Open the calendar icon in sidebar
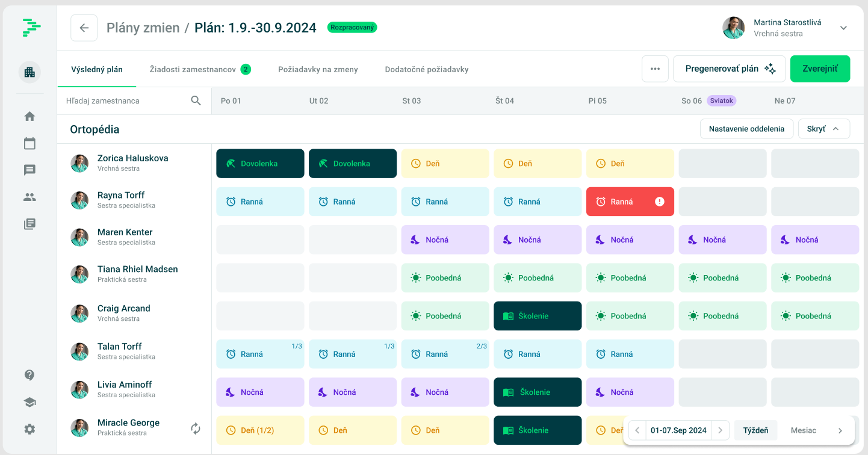This screenshot has width=868, height=455. point(29,143)
